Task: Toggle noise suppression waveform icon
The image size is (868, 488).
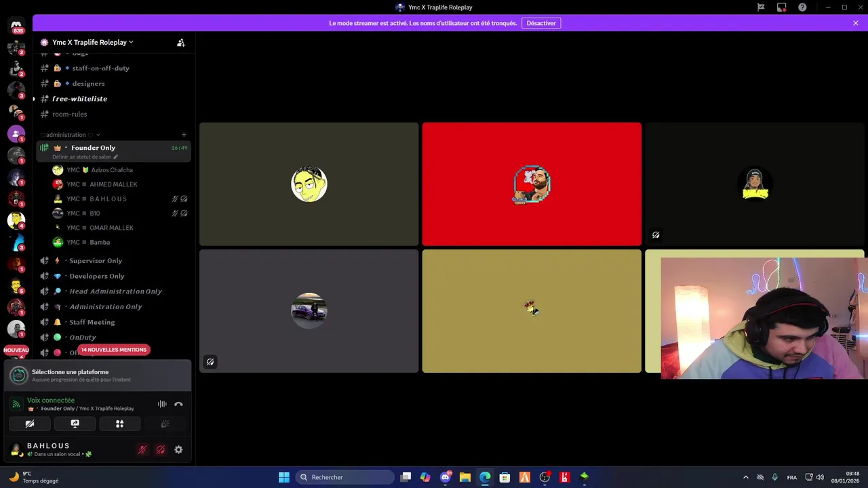Action: (x=162, y=404)
